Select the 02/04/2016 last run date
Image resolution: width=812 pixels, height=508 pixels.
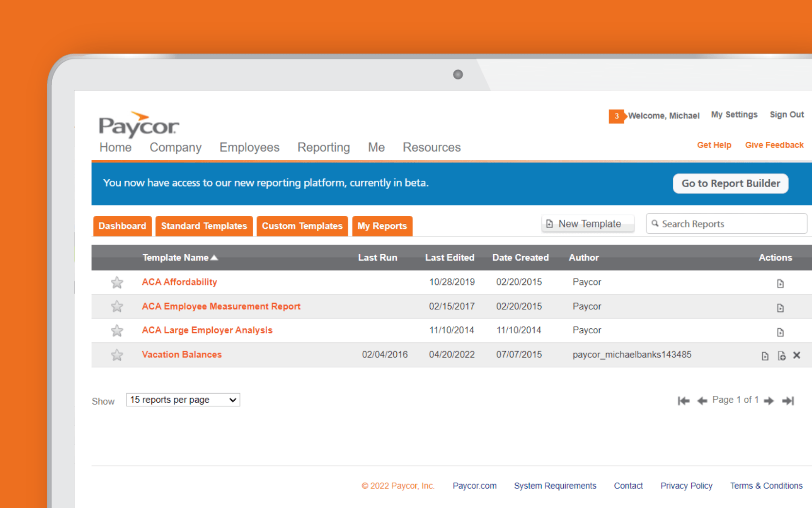coord(385,355)
